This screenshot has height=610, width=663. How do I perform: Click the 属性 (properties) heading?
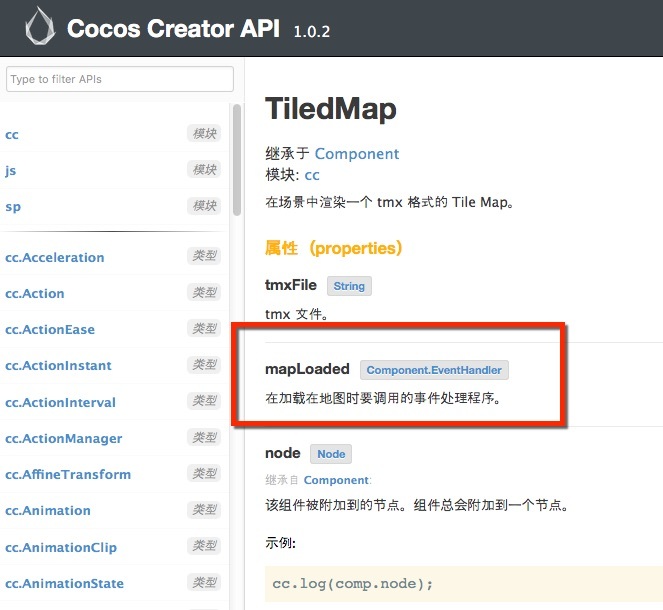click(334, 248)
